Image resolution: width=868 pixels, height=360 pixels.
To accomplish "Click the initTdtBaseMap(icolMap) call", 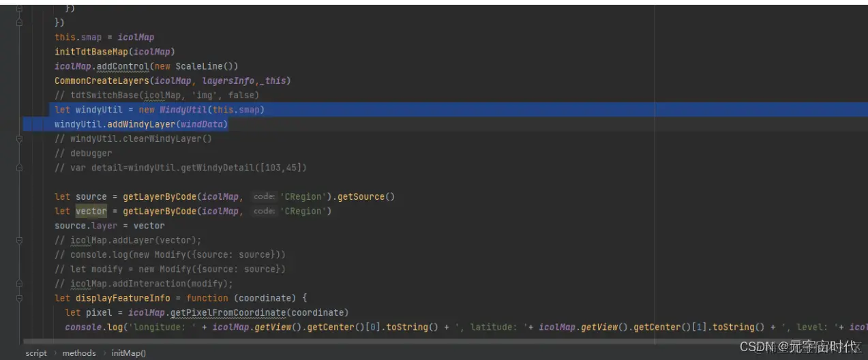I will click(x=115, y=52).
